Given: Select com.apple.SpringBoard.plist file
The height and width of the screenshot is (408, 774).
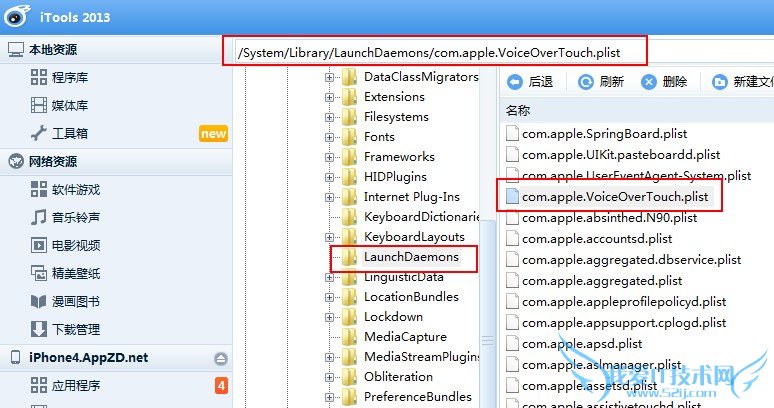Looking at the screenshot, I should coord(605,134).
